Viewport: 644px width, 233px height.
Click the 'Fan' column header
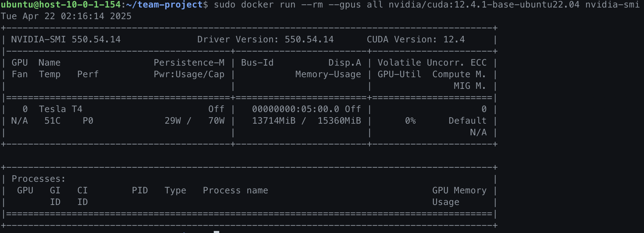pos(20,74)
